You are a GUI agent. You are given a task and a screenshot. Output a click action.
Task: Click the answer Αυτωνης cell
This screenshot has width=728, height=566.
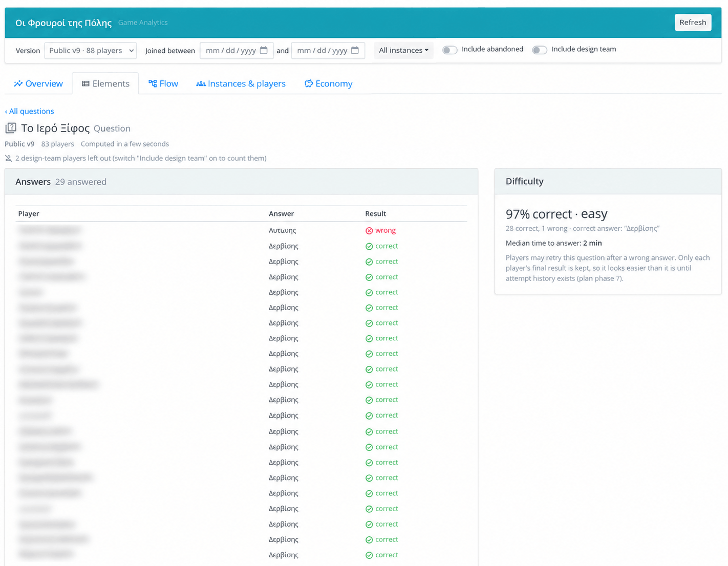point(283,230)
